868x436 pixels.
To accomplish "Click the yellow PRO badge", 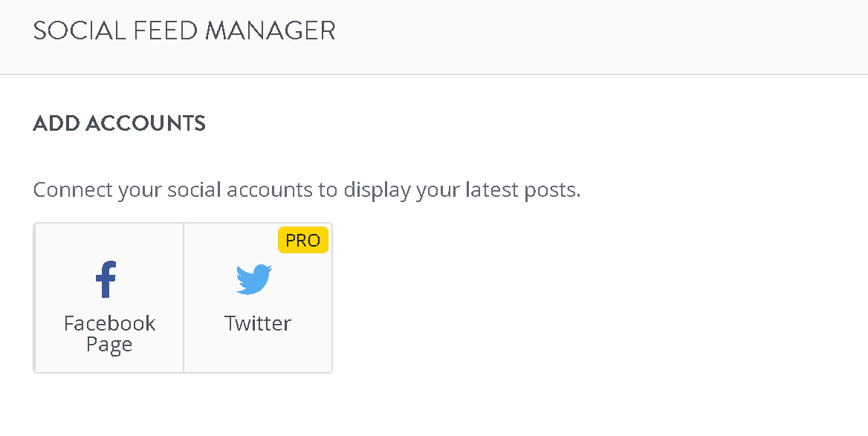I will (x=302, y=240).
